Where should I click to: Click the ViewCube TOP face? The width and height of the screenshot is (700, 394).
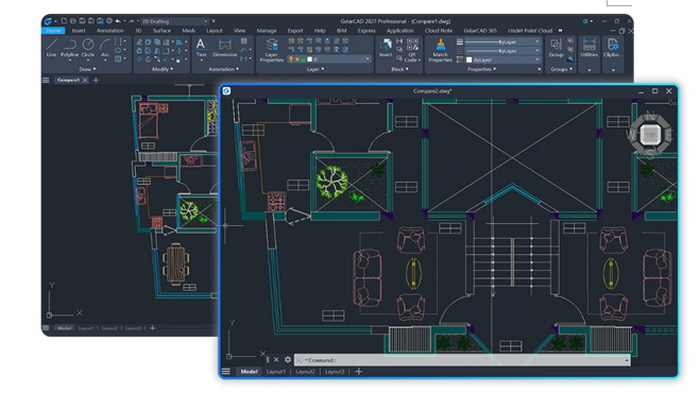tap(650, 135)
